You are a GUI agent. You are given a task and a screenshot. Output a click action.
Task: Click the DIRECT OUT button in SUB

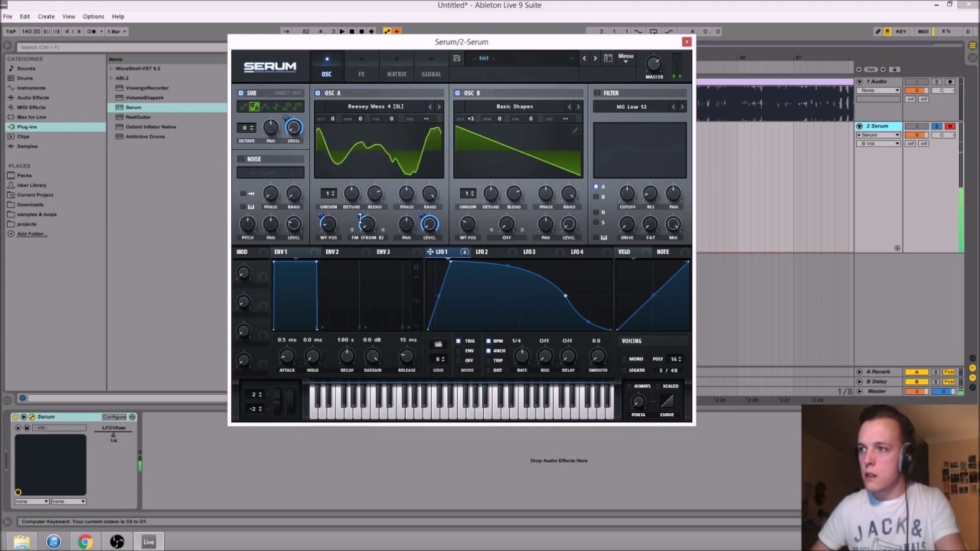(x=288, y=93)
